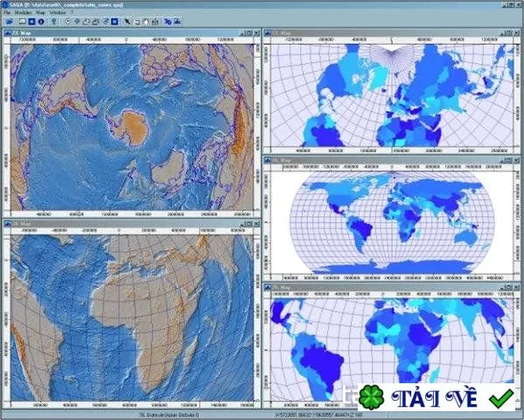The width and height of the screenshot is (524, 420).
Task: Toggle the blue circle info panel icon
Action: coord(41,22)
